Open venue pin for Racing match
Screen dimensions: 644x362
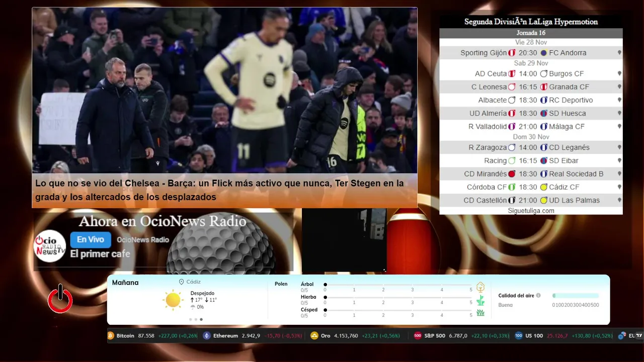point(619,161)
